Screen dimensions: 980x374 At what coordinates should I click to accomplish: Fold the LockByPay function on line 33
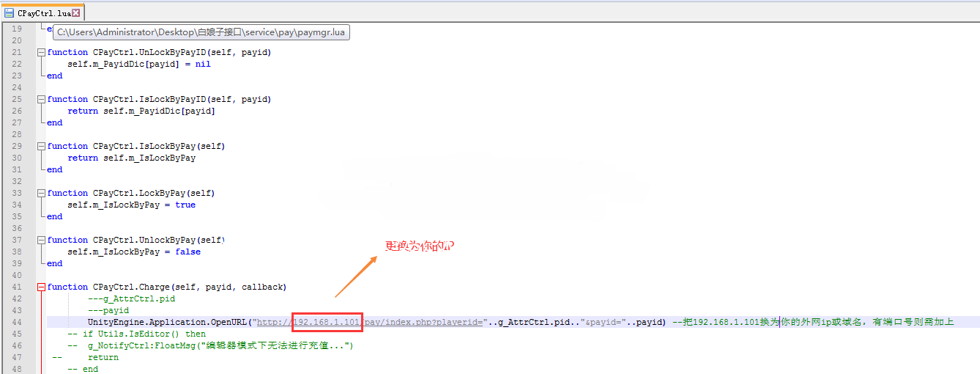41,193
